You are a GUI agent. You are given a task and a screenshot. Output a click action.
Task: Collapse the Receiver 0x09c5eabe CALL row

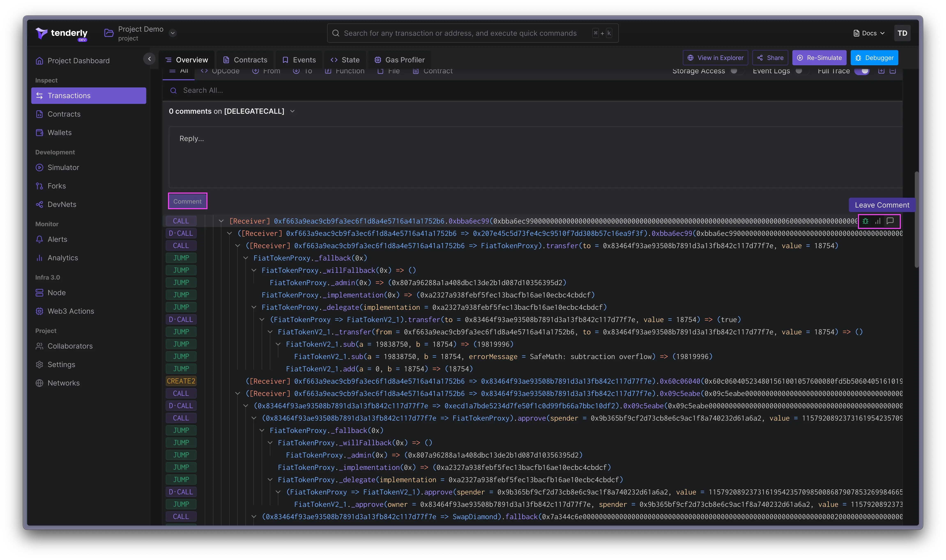click(237, 394)
